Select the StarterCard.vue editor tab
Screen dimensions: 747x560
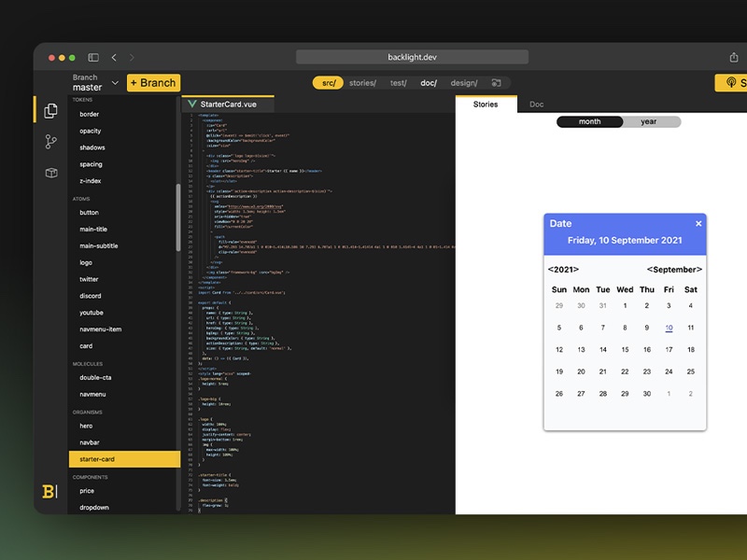click(x=228, y=105)
